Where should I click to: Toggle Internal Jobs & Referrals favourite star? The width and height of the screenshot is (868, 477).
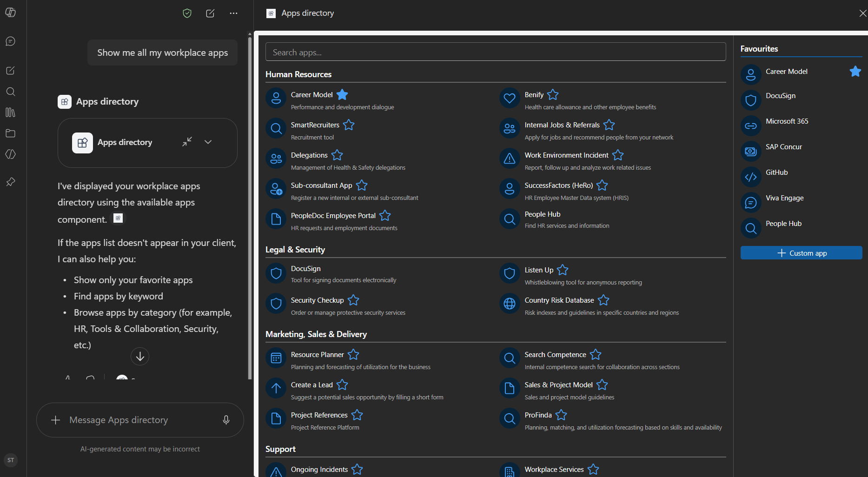pyautogui.click(x=609, y=125)
